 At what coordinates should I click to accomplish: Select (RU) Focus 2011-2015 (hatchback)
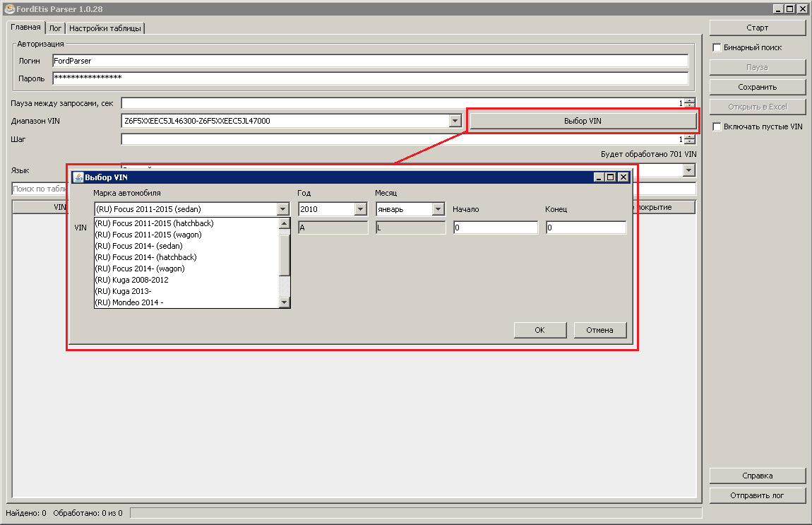tap(186, 223)
